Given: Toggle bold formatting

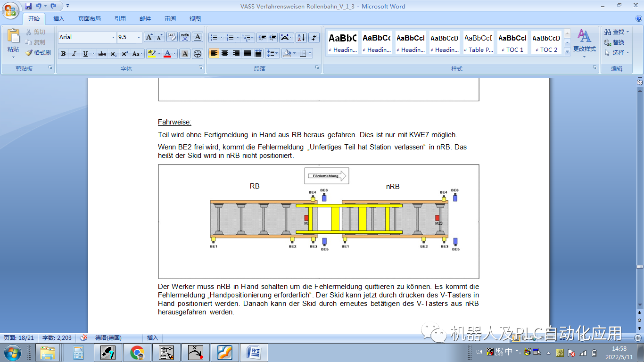Looking at the screenshot, I should click(x=63, y=54).
